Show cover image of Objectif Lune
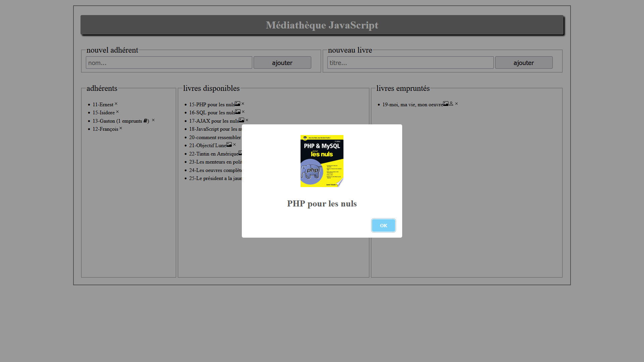The image size is (644, 362). coord(229,145)
